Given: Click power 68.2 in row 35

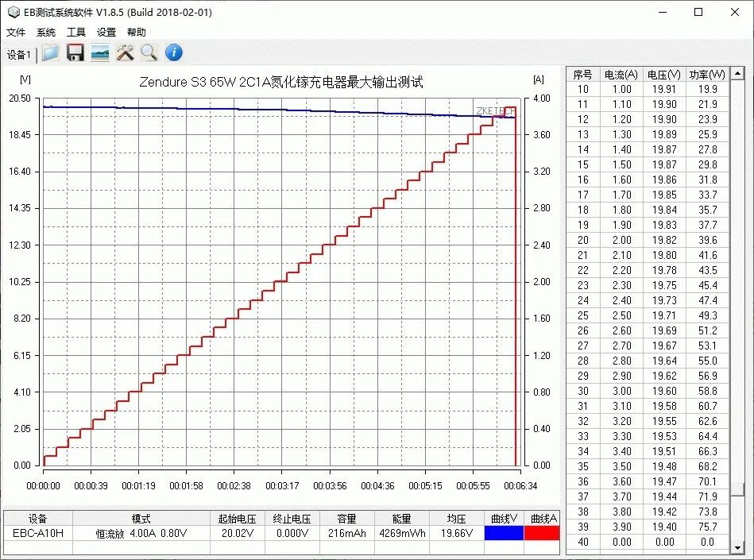Looking at the screenshot, I should click(708, 466).
